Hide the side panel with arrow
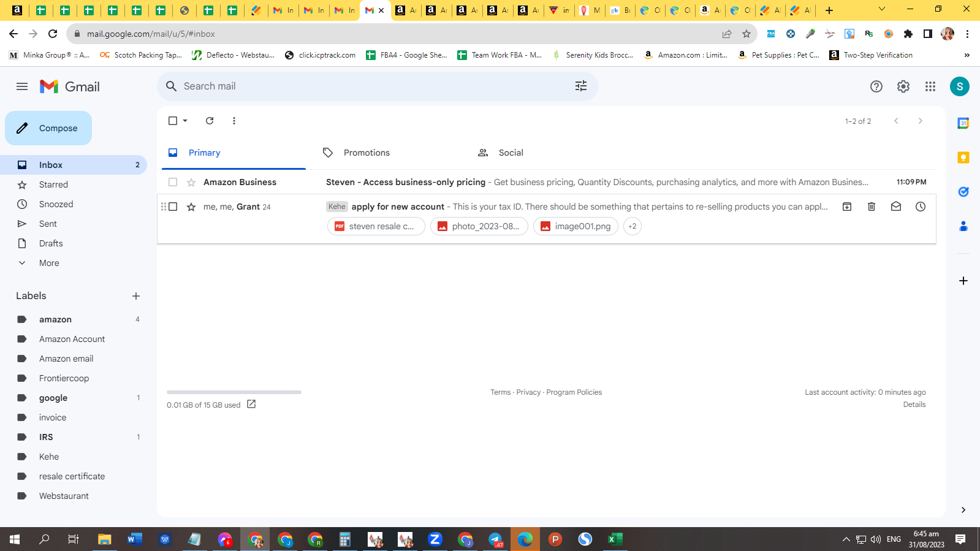This screenshot has width=980, height=551. (x=963, y=510)
